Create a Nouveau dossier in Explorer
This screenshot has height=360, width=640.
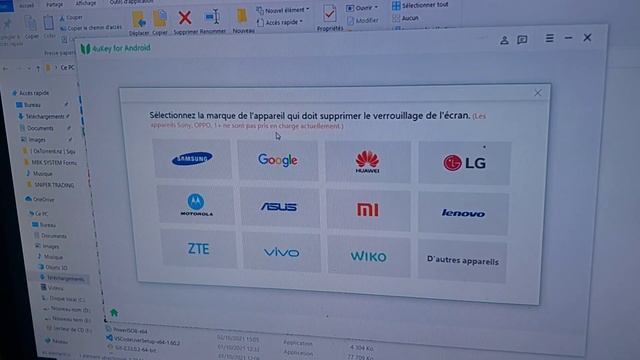(x=243, y=21)
